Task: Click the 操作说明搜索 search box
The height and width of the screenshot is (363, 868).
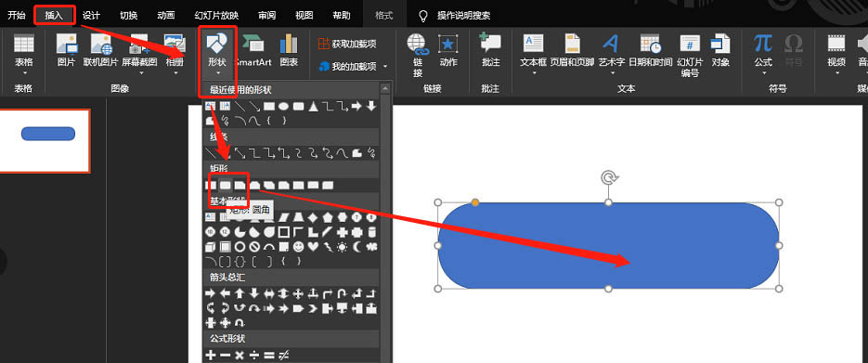Action: point(463,16)
